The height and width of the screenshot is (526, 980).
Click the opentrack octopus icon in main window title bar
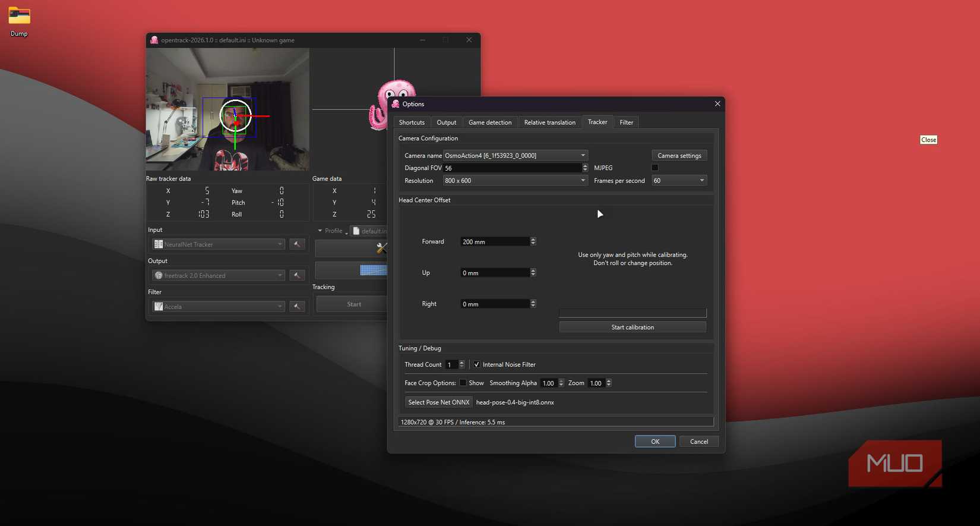(154, 40)
